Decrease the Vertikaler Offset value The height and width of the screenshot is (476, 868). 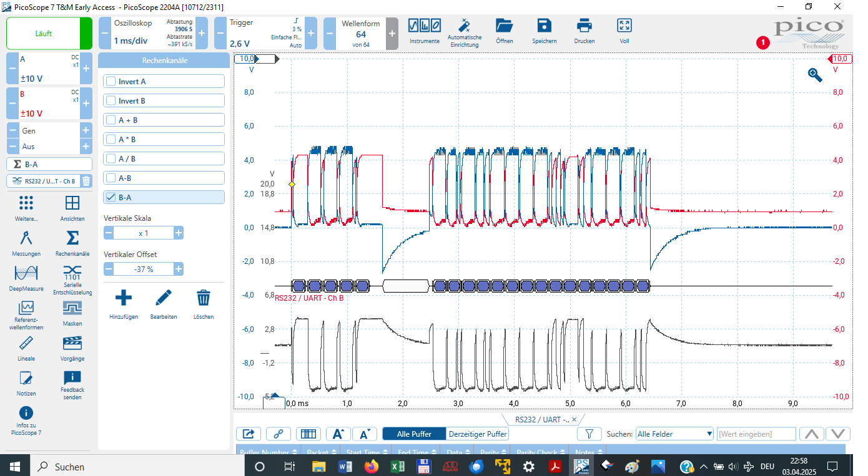coord(109,269)
